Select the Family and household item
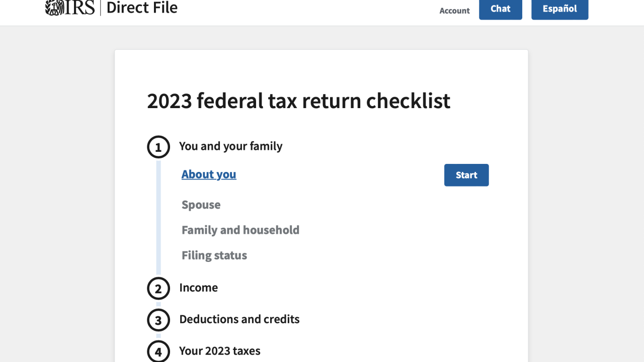This screenshot has height=362, width=644. tap(240, 230)
